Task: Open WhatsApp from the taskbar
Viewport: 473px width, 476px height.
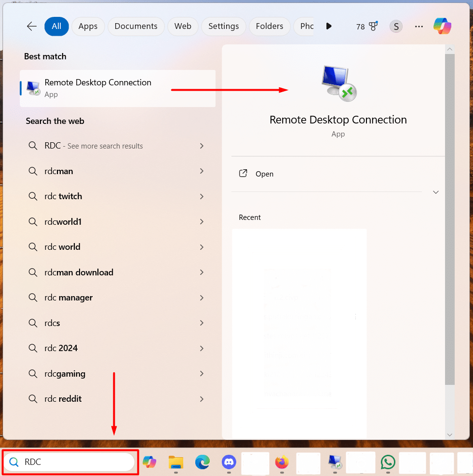Action: click(x=388, y=462)
